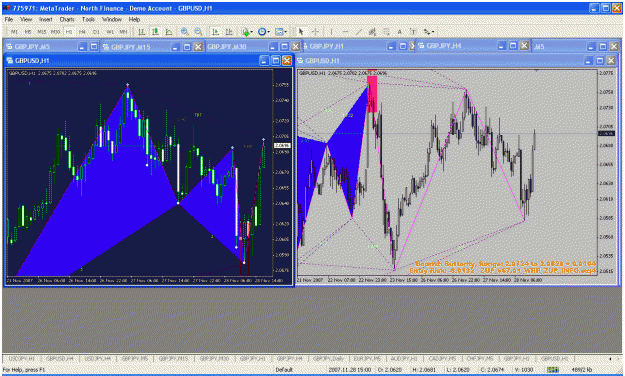Select the text 'A' tool
The image size is (625, 376).
(399, 32)
